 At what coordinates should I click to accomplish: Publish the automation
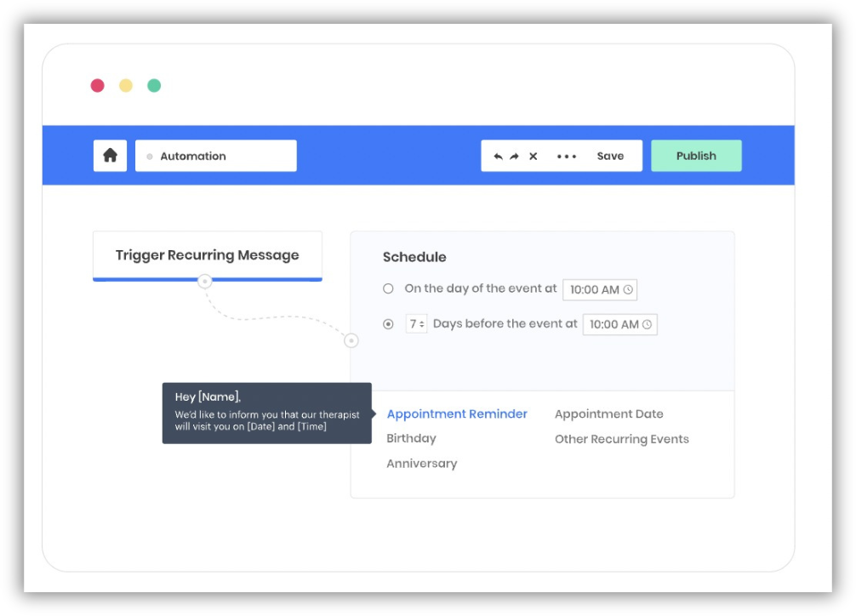(x=696, y=156)
